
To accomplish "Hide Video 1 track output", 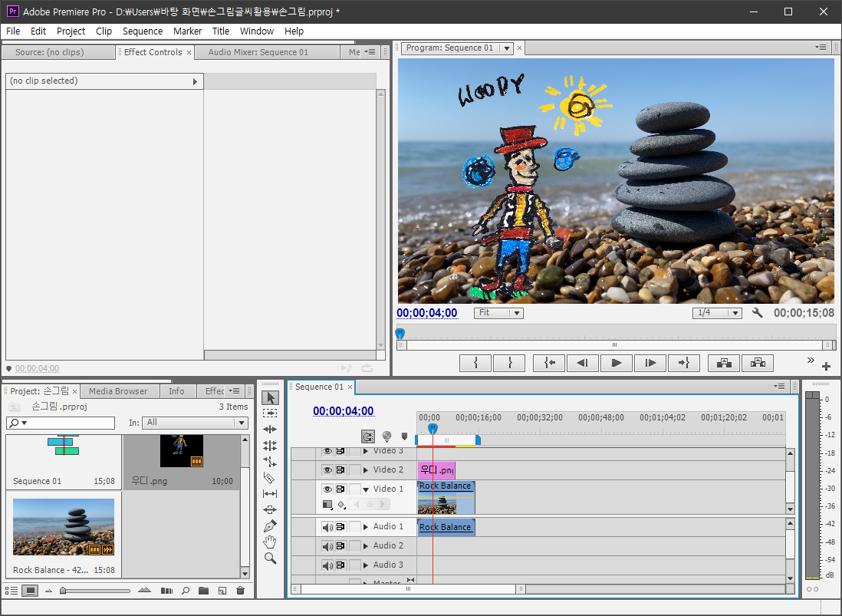I will (327, 489).
